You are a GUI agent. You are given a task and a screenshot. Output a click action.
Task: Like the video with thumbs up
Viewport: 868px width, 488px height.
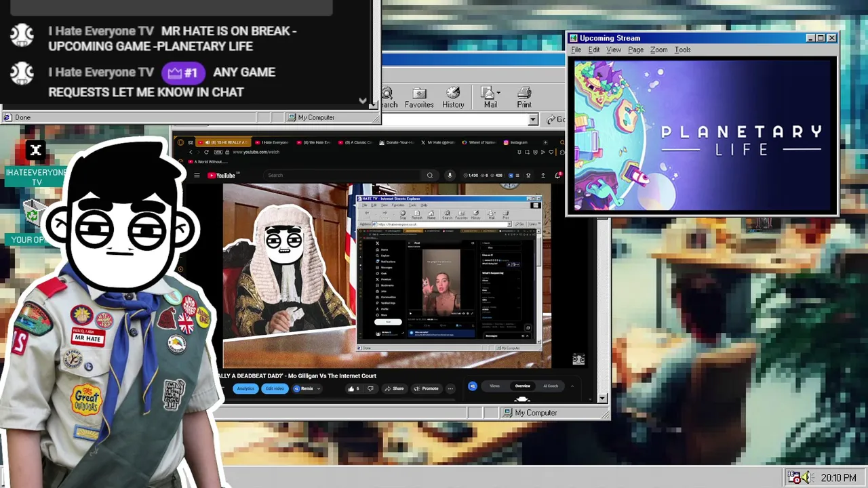coord(353,388)
